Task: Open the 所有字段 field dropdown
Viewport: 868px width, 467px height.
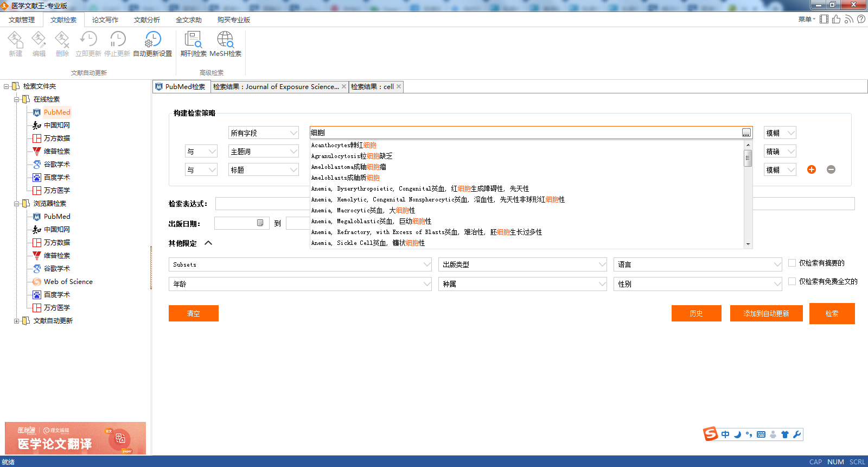Action: click(264, 133)
